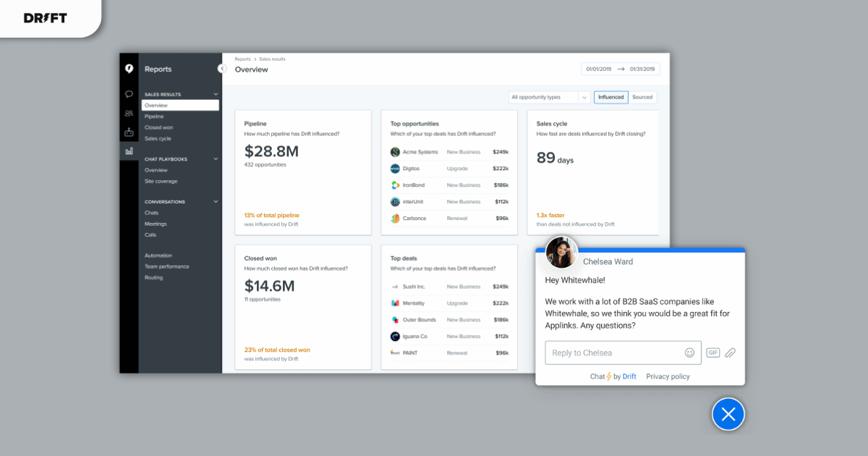Close the chat widget with blue X button
Viewport: 868px width, 456px height.
click(x=728, y=414)
